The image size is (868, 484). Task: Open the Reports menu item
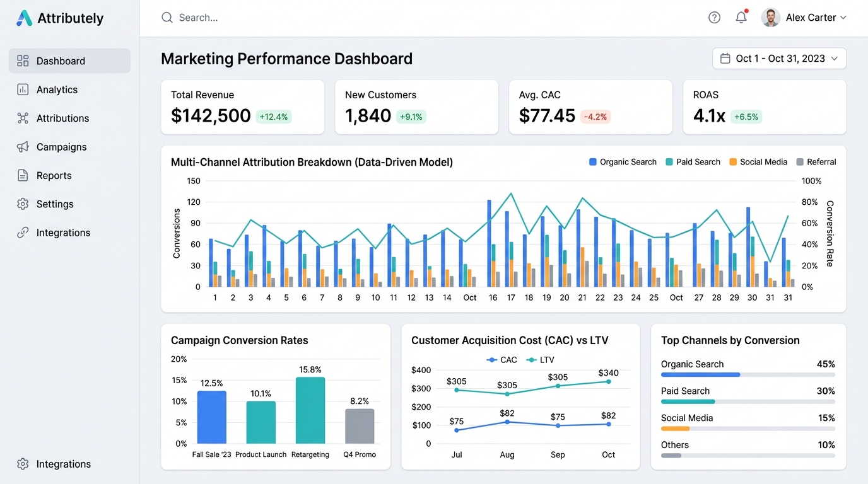[x=69, y=175]
